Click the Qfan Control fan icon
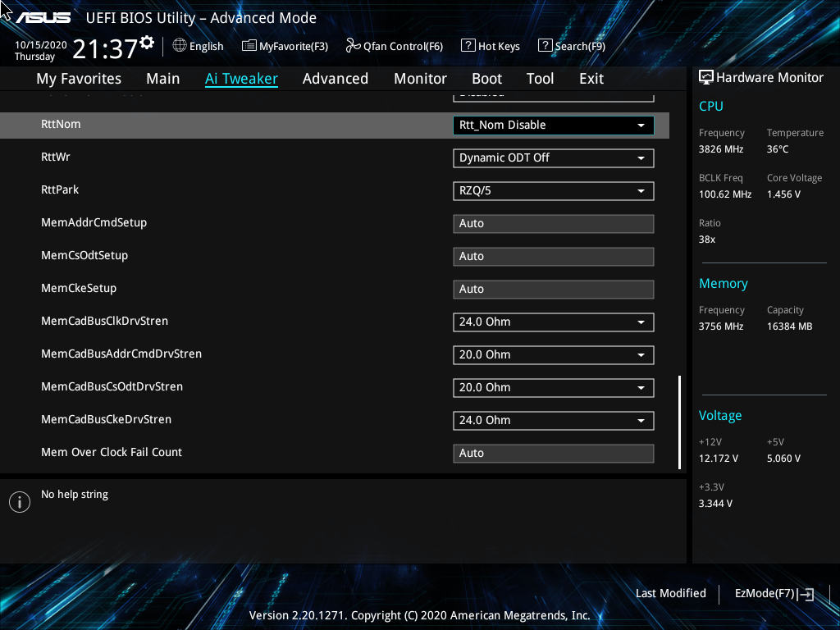Screen dimensions: 840x630 pyautogui.click(x=353, y=46)
